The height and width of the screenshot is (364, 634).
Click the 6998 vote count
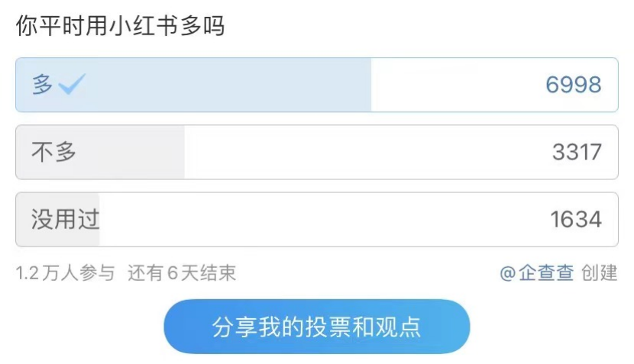[x=573, y=85]
